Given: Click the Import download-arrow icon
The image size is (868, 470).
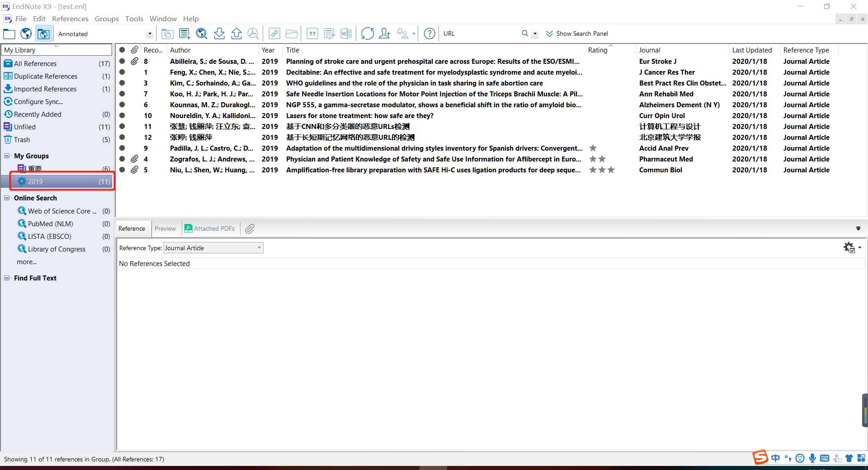Looking at the screenshot, I should 219,33.
